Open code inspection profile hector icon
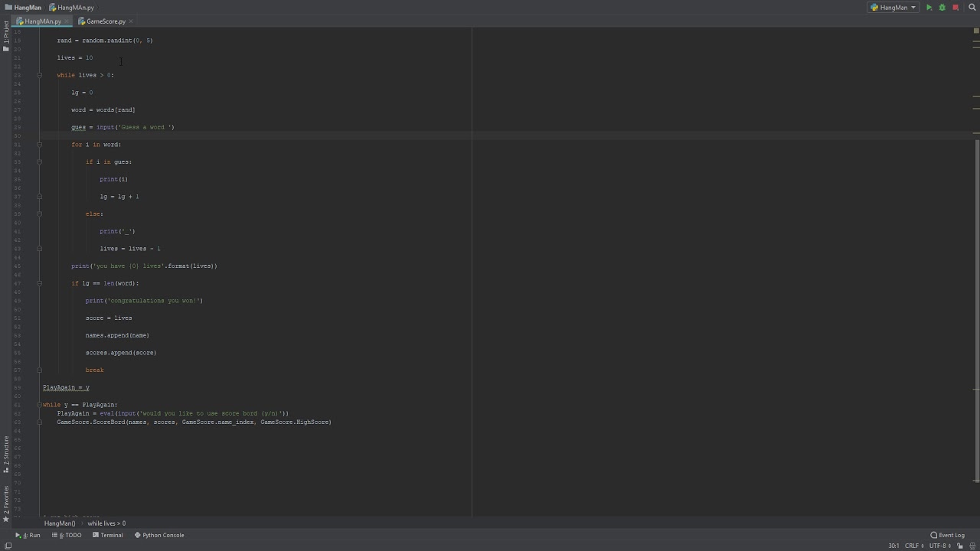Viewport: 980px width, 551px height. point(972,546)
